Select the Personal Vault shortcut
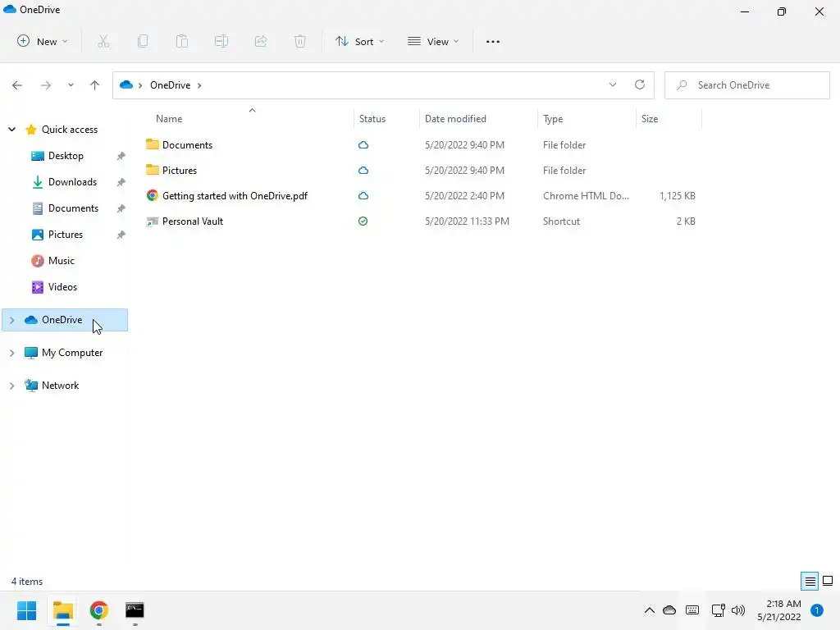Image resolution: width=840 pixels, height=630 pixels. [421, 221]
